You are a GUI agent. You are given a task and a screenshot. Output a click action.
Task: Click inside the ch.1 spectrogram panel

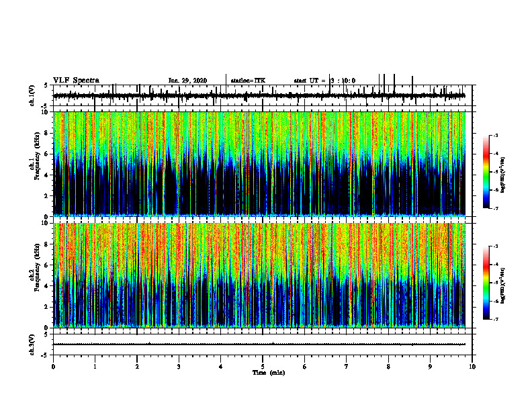(259, 164)
